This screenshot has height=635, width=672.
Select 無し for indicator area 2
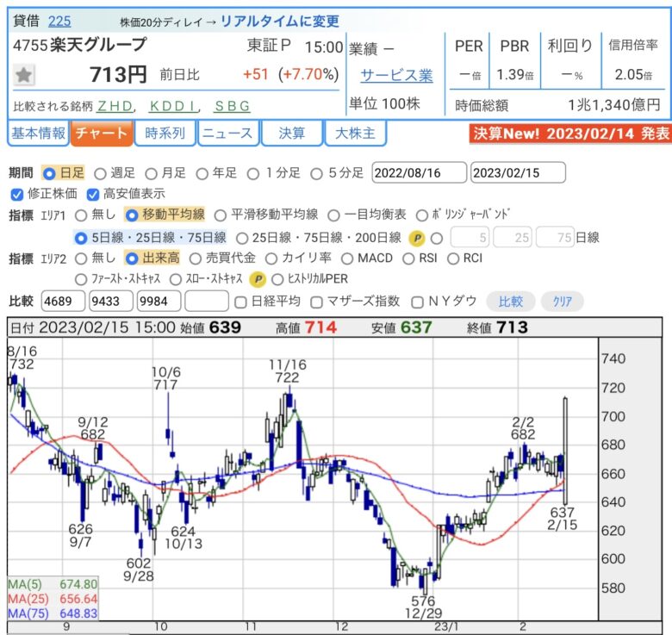pos(81,258)
